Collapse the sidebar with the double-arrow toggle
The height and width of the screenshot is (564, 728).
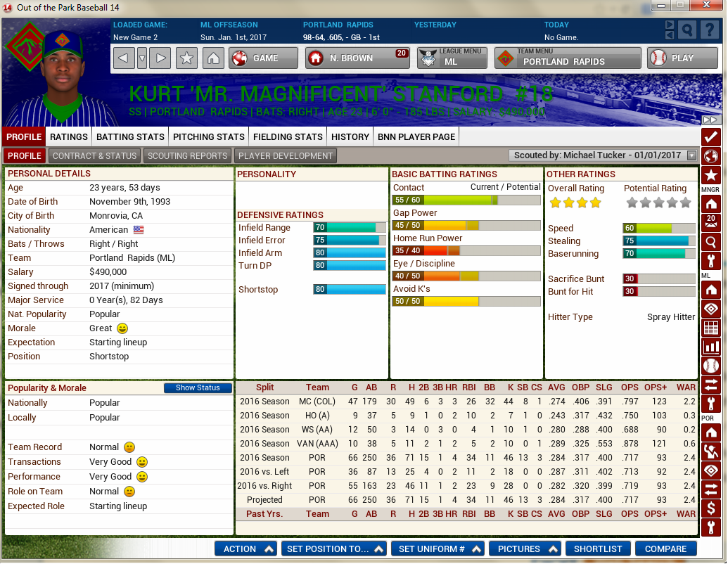click(x=710, y=120)
